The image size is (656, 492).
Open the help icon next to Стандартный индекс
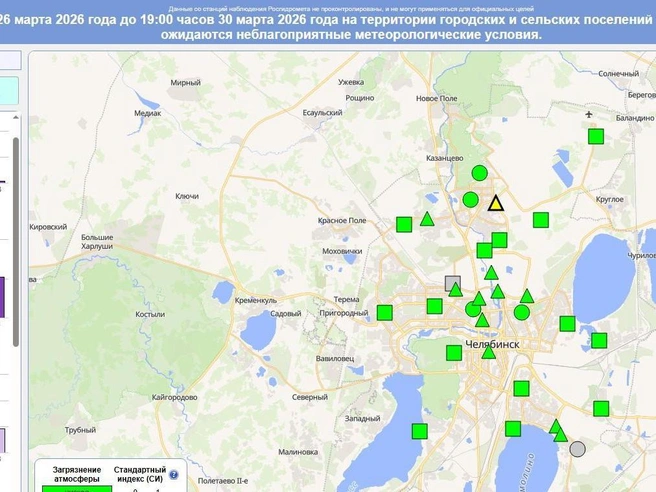tap(174, 475)
